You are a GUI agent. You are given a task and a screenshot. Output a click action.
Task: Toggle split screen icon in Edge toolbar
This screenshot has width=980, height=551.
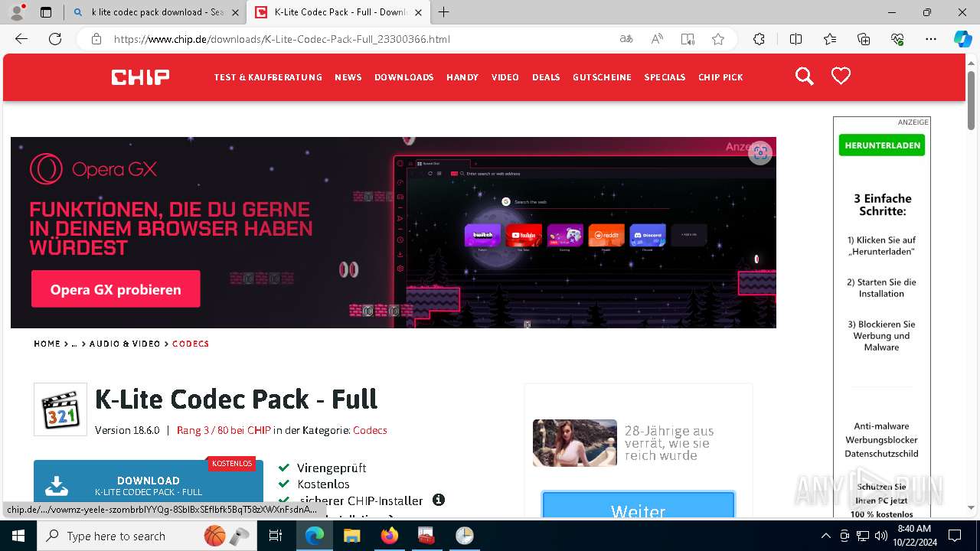pyautogui.click(x=795, y=39)
